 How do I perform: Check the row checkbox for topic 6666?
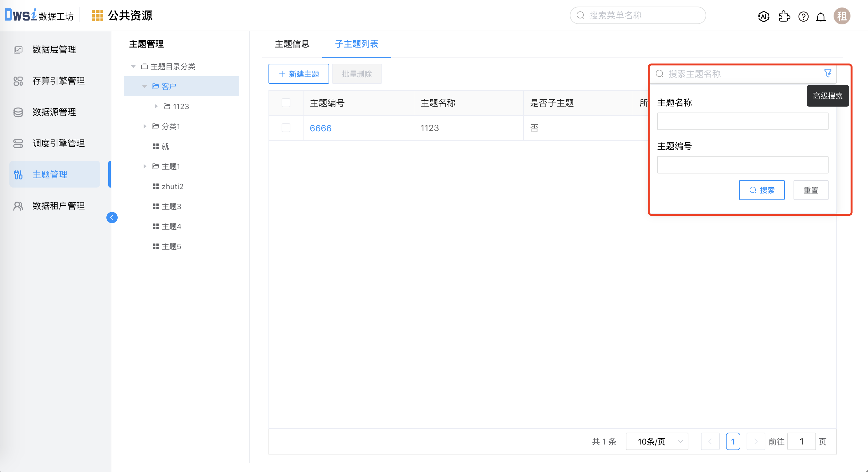286,128
